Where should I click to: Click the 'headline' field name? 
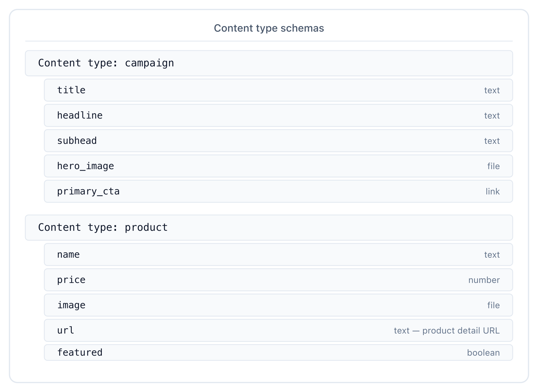coord(80,115)
